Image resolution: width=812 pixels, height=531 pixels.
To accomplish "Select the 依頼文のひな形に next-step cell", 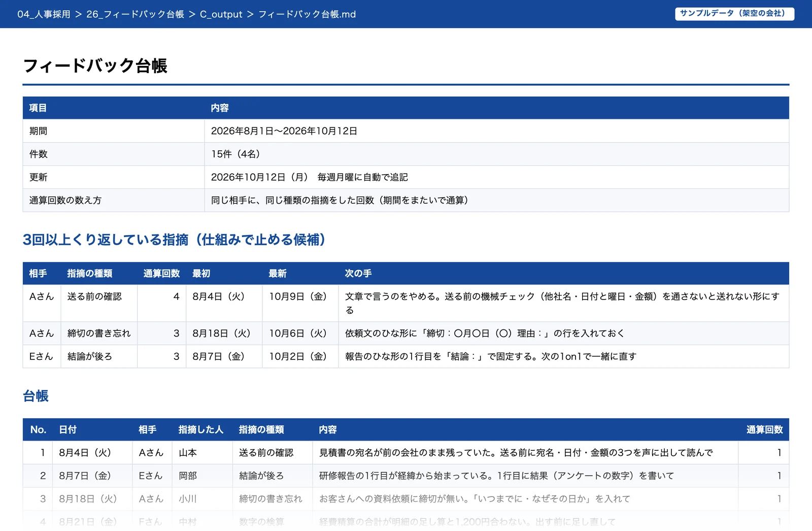I will point(564,333).
